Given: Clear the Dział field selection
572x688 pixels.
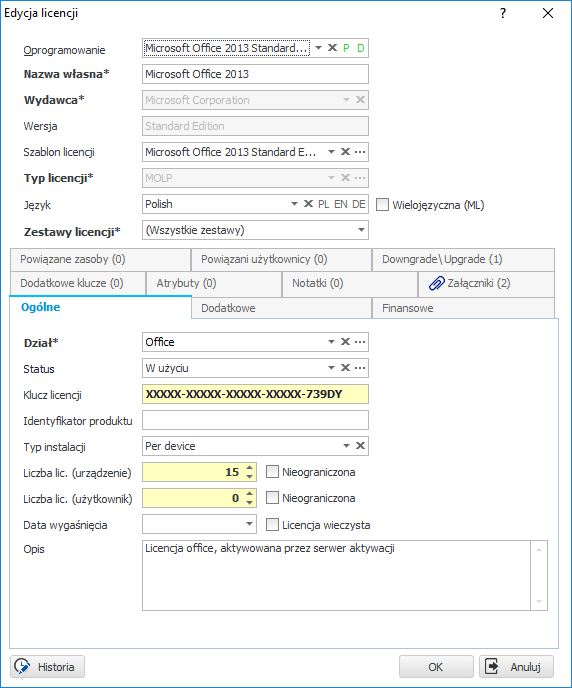Looking at the screenshot, I should 345,342.
